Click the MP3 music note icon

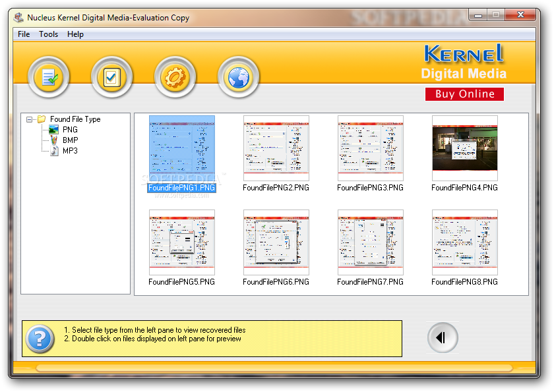(x=54, y=151)
